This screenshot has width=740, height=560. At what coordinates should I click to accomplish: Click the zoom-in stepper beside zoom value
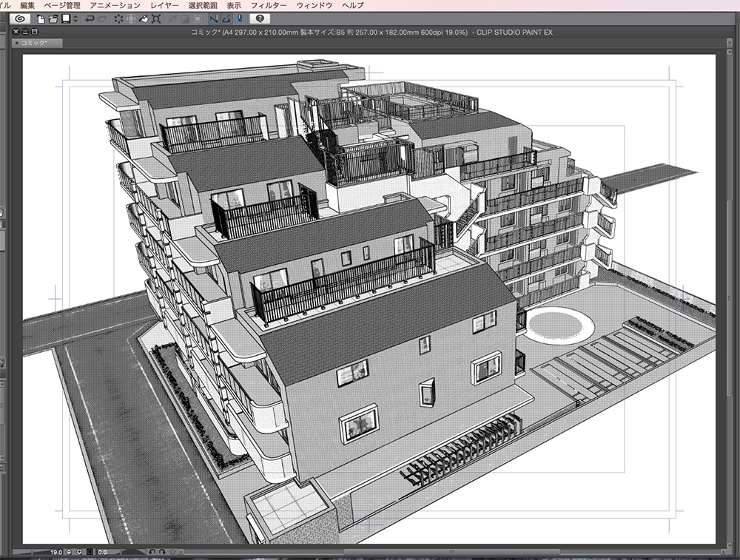(x=78, y=551)
